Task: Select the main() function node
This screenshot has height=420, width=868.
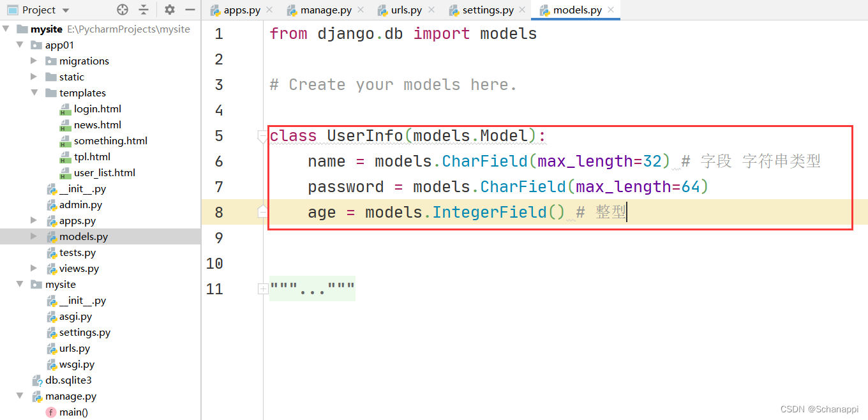Action: [x=73, y=412]
